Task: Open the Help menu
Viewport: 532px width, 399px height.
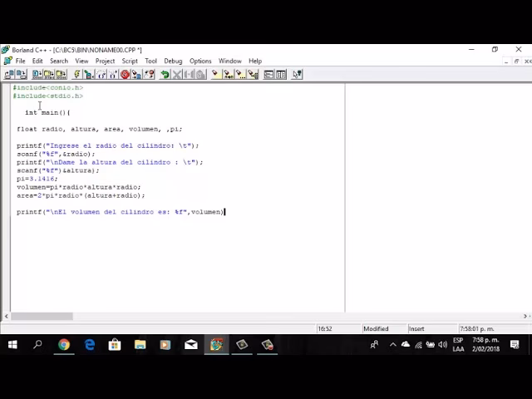Action: (255, 61)
